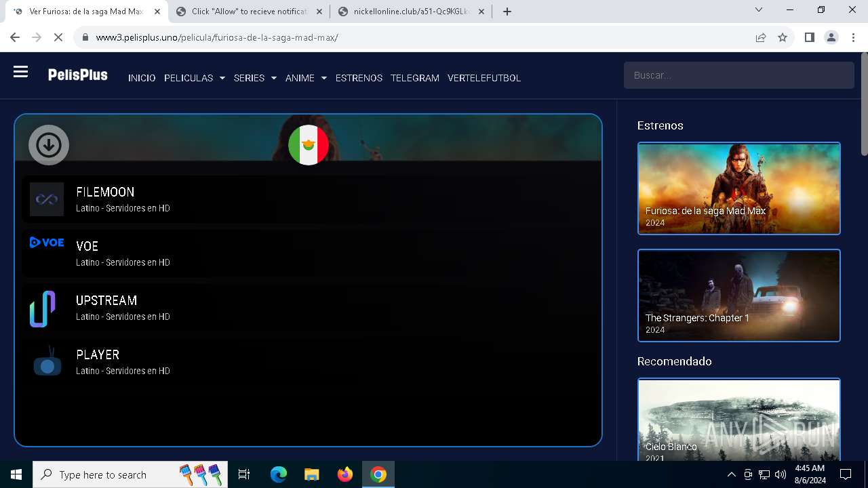
Task: Click the Chrome taskbar icon
Action: coord(378,474)
